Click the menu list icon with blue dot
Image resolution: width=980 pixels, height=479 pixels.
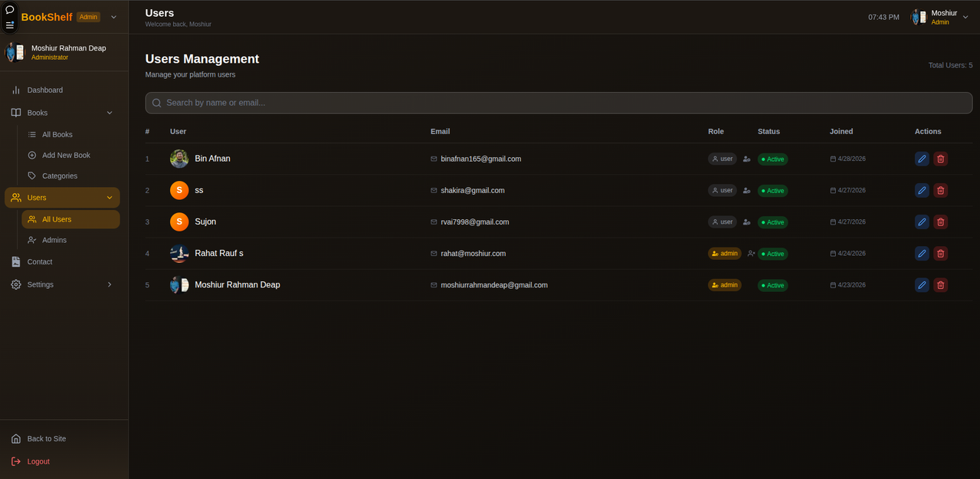10,25
